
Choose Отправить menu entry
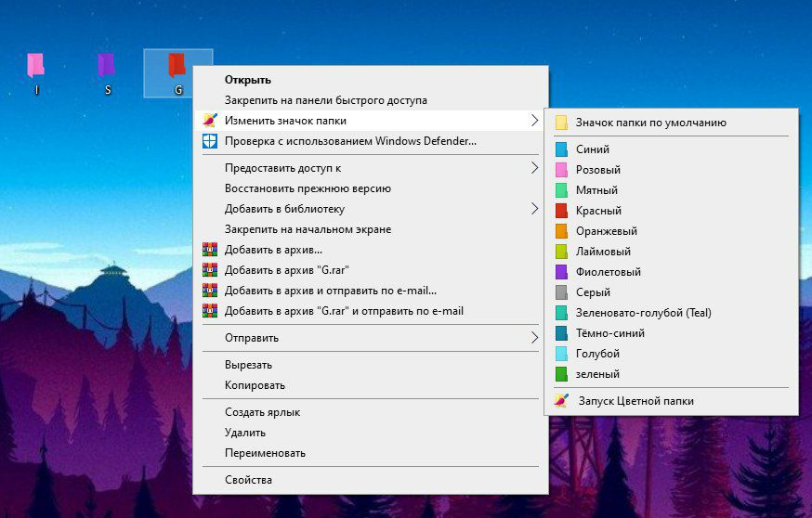point(371,338)
